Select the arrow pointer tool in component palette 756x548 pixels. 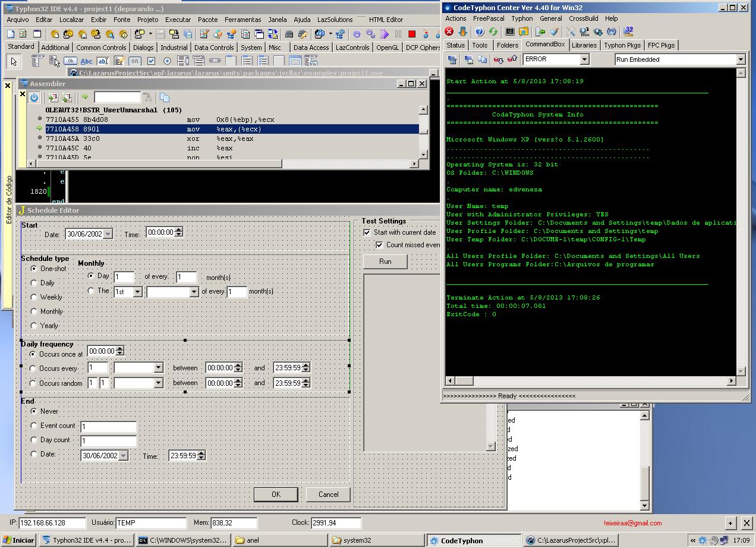click(14, 61)
